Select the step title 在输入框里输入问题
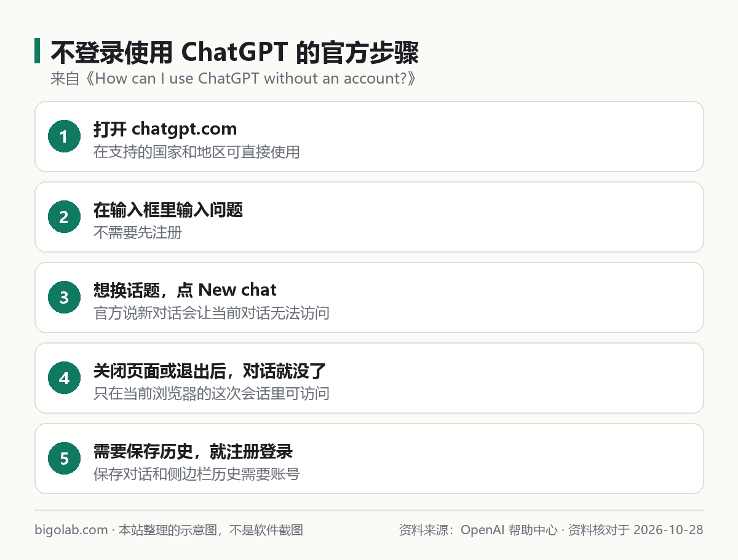The height and width of the screenshot is (560, 738). coord(168,210)
